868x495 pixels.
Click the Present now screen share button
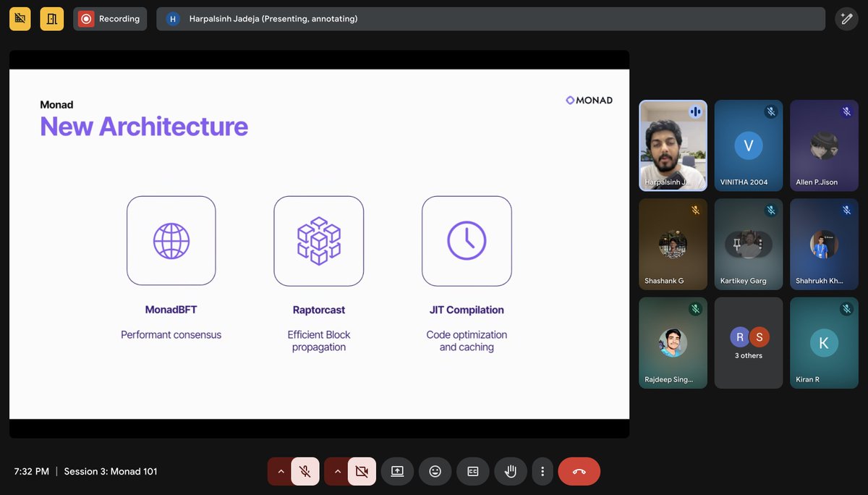(397, 471)
